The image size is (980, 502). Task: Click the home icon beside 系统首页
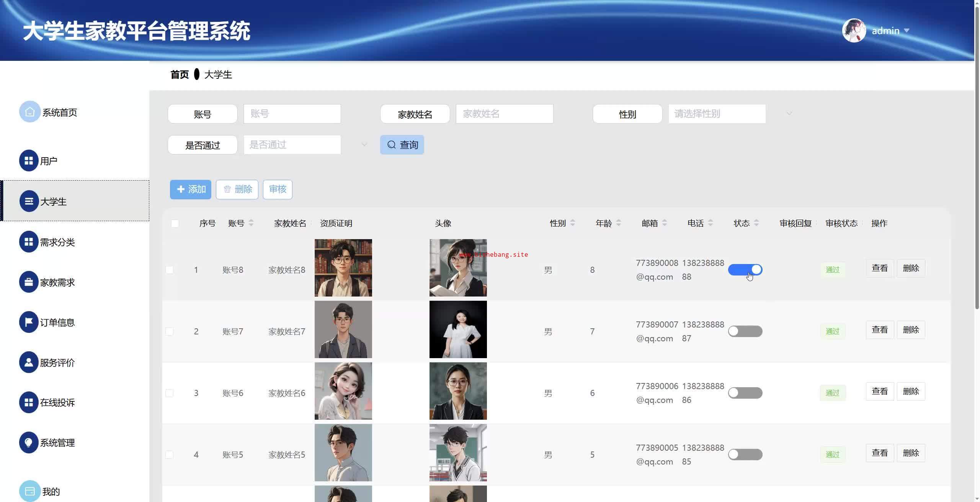[x=29, y=112]
